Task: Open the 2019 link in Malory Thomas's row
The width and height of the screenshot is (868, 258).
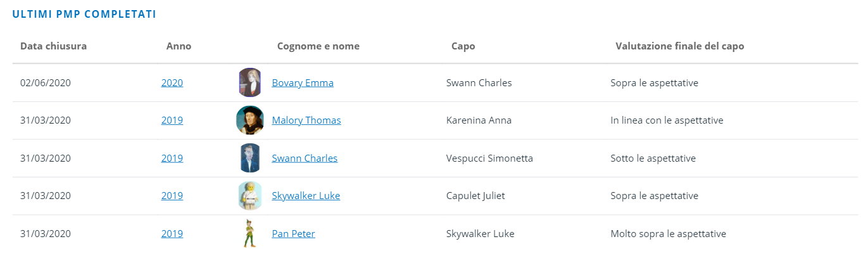Action: (172, 120)
